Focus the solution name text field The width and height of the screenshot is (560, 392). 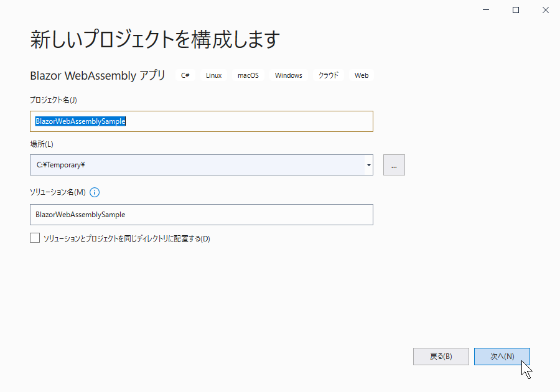click(x=202, y=215)
